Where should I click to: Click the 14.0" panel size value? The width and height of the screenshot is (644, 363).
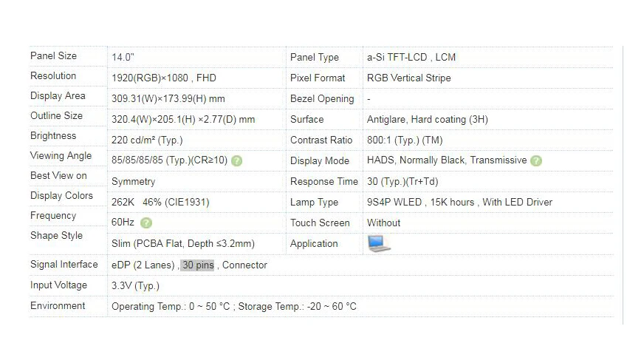123,57
